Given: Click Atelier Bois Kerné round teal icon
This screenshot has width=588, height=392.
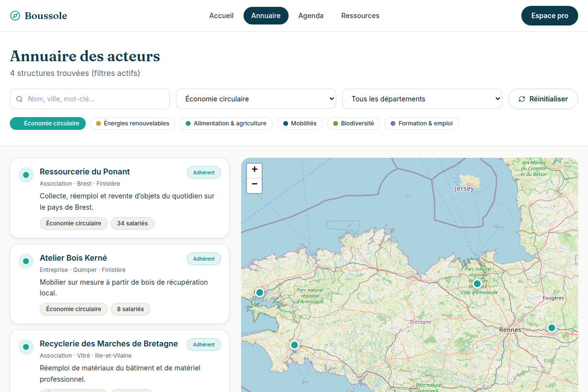Looking at the screenshot, I should click(x=26, y=261).
